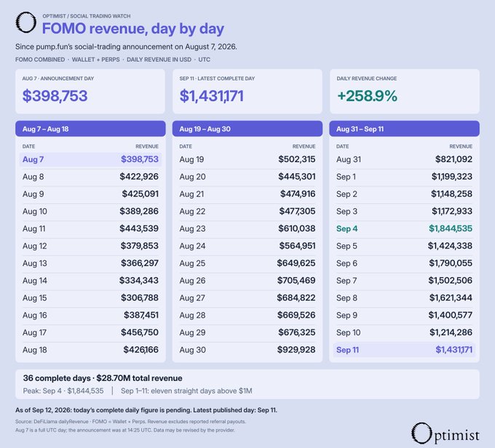
Task: Select the Aug 16 revenue $387,451
Action: (141, 315)
